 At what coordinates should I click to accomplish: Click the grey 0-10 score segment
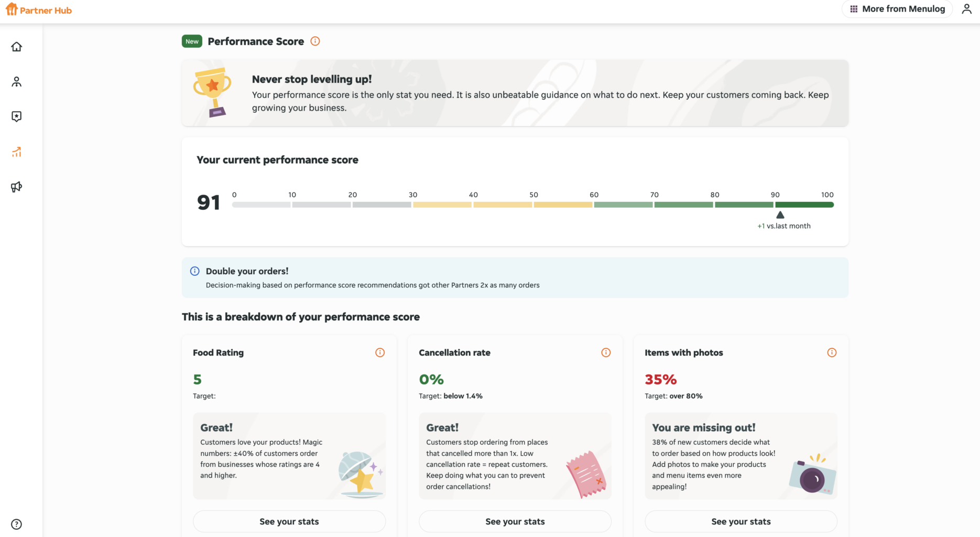click(x=261, y=205)
